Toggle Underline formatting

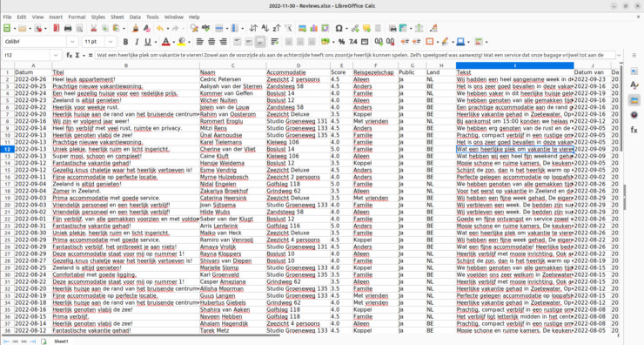[x=147, y=42]
